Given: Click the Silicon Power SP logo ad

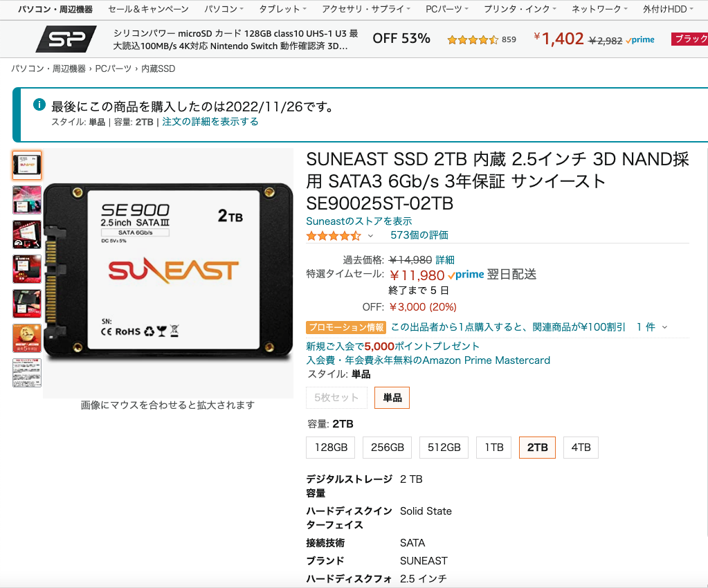Looking at the screenshot, I should [x=66, y=39].
